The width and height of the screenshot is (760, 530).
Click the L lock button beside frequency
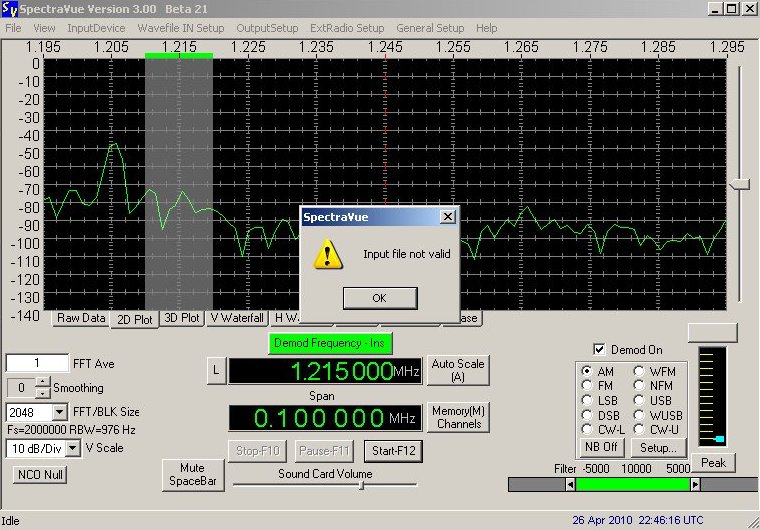click(216, 371)
